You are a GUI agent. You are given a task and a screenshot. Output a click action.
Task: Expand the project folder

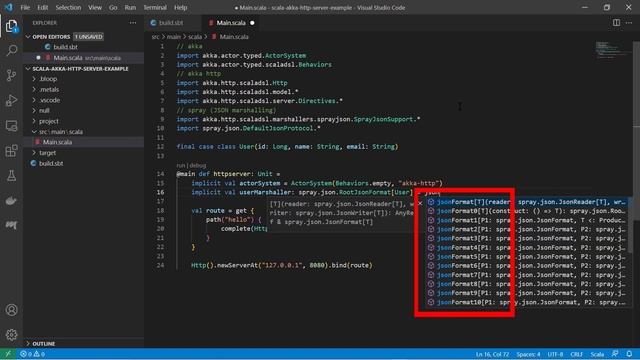tap(49, 121)
